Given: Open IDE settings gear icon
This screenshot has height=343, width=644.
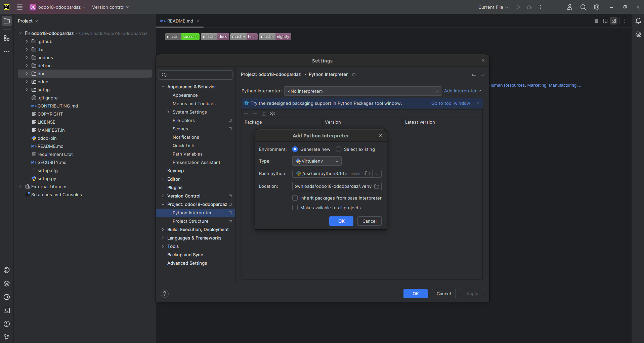Looking at the screenshot, I should click(597, 7).
